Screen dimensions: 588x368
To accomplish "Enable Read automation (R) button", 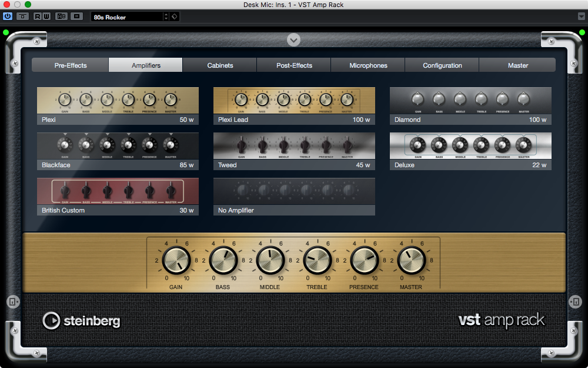I will (38, 16).
